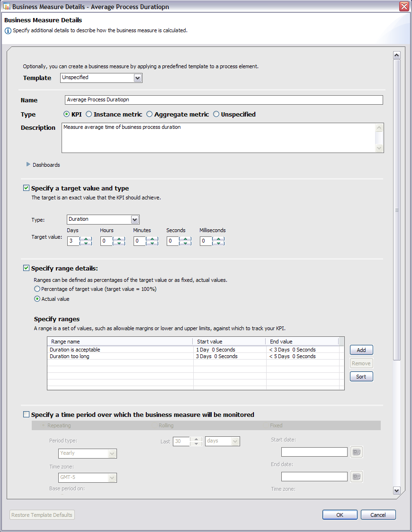Click the Remove range button
The height and width of the screenshot is (532, 412).
coord(361,363)
